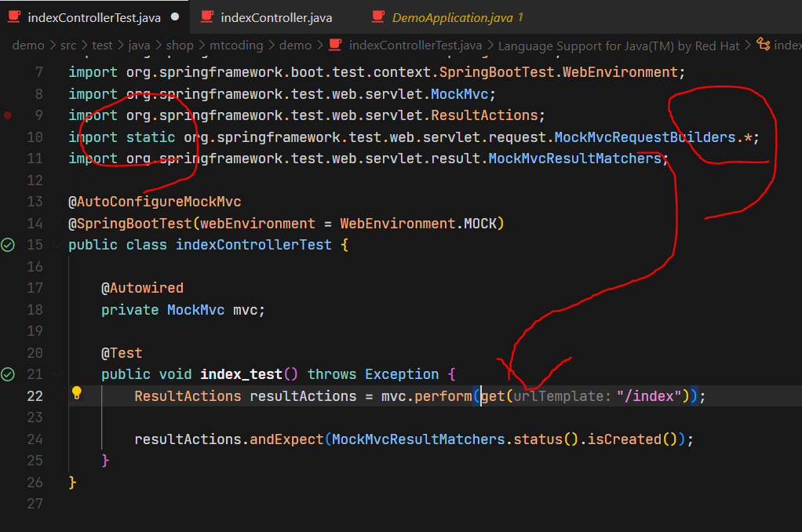
Task: Click Java file icon on indexControllerTest.java tab
Action: pos(14,17)
